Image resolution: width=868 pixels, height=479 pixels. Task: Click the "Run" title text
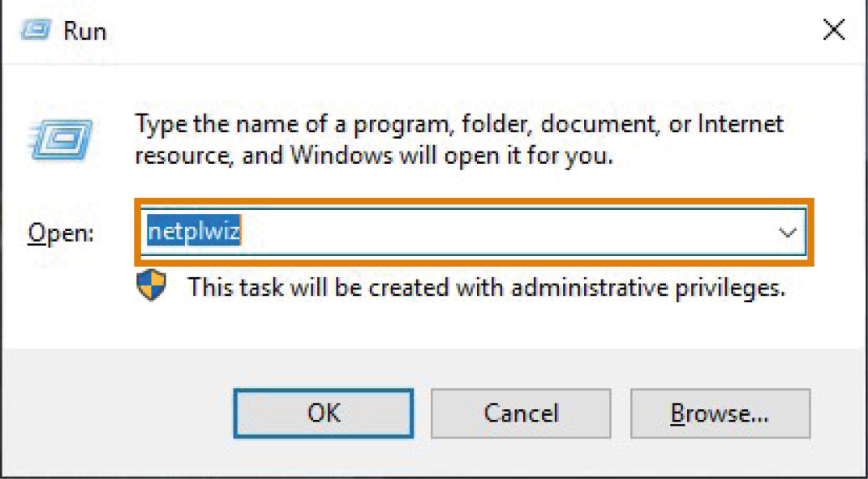coord(84,32)
